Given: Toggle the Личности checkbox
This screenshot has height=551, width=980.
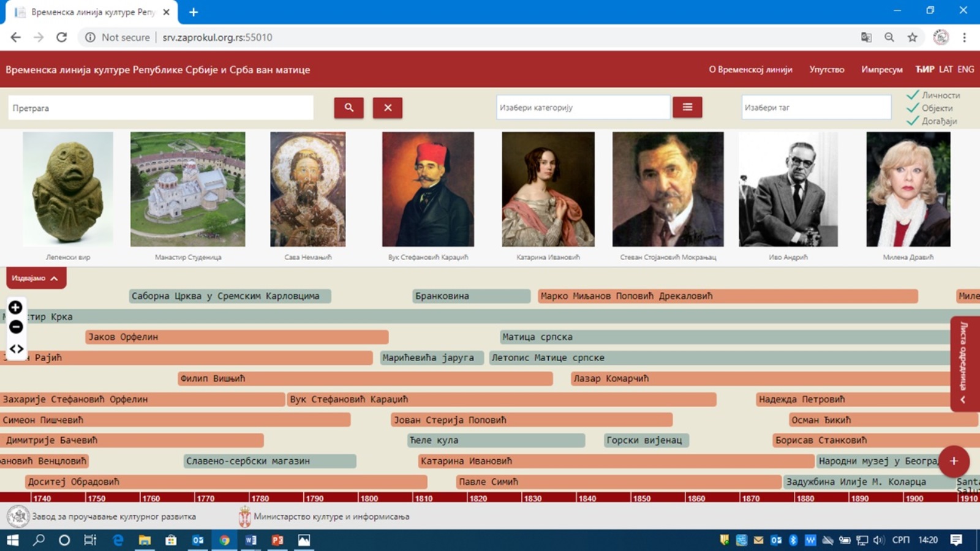Looking at the screenshot, I should tap(913, 95).
